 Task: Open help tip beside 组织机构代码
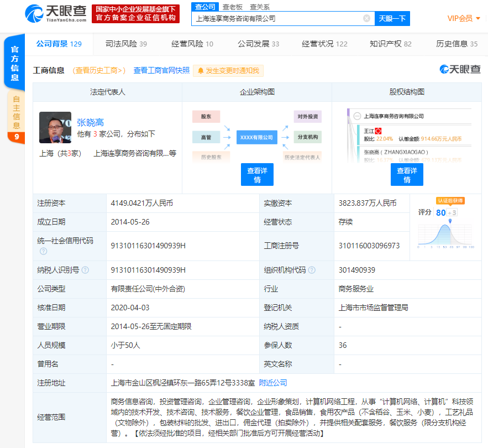pos(313,270)
